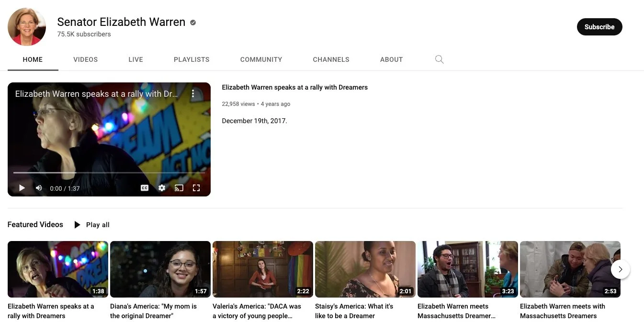Open Senator Elizabeth Warren's channel avatar

click(x=27, y=27)
